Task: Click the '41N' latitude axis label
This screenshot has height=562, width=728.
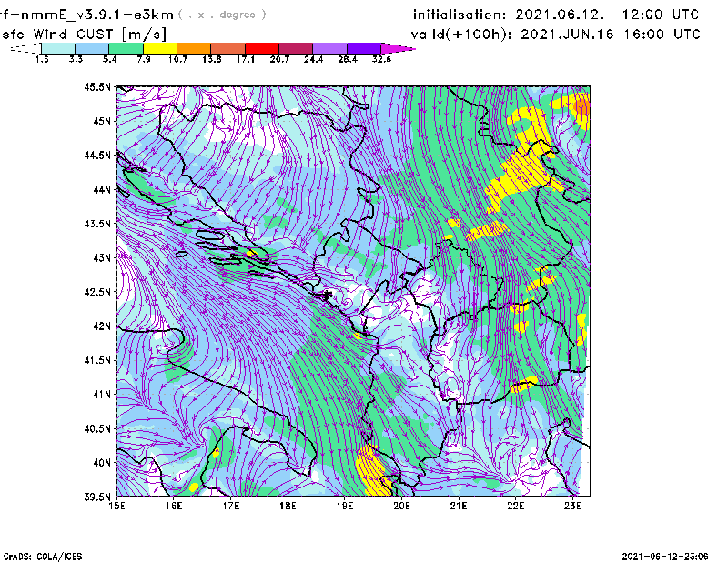Action: tap(102, 395)
